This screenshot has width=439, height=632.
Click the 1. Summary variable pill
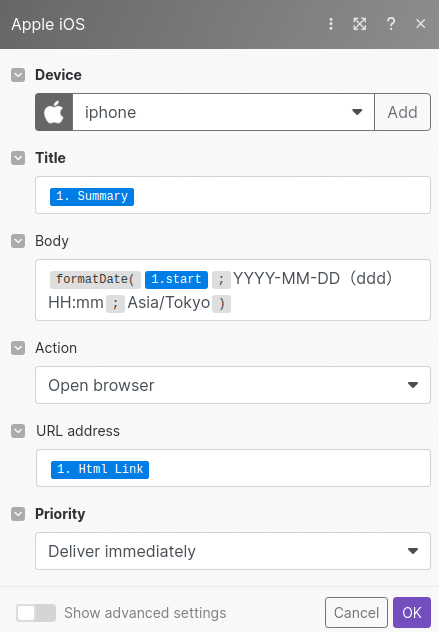[x=92, y=196]
